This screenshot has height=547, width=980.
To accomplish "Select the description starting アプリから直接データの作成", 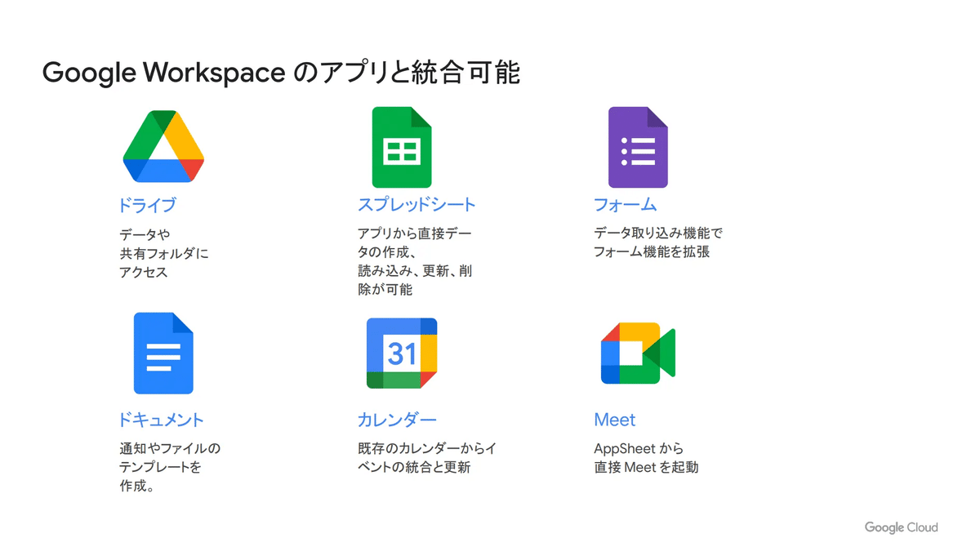I will (415, 261).
